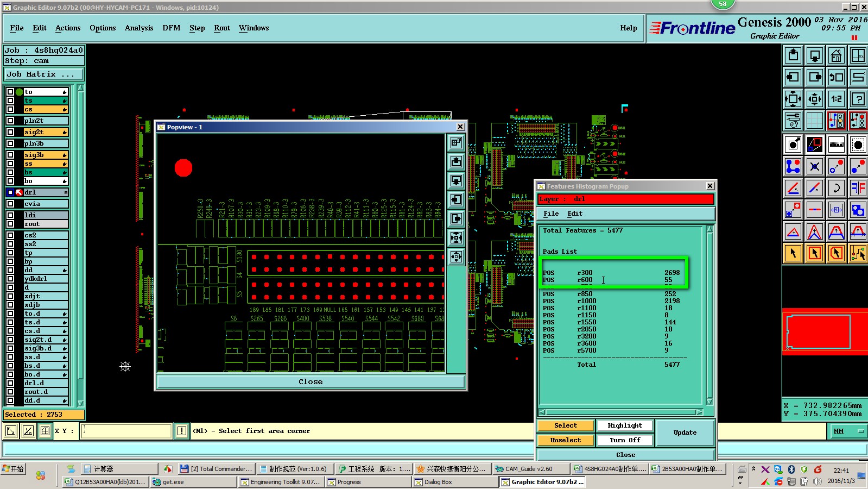Toggle the checkbox for layer pln2t
The height and width of the screenshot is (489, 868).
pos(10,121)
